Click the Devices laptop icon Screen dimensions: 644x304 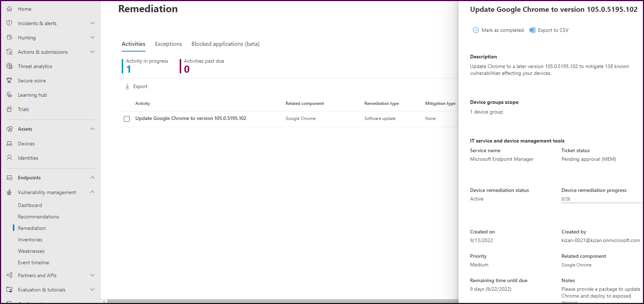[9, 144]
